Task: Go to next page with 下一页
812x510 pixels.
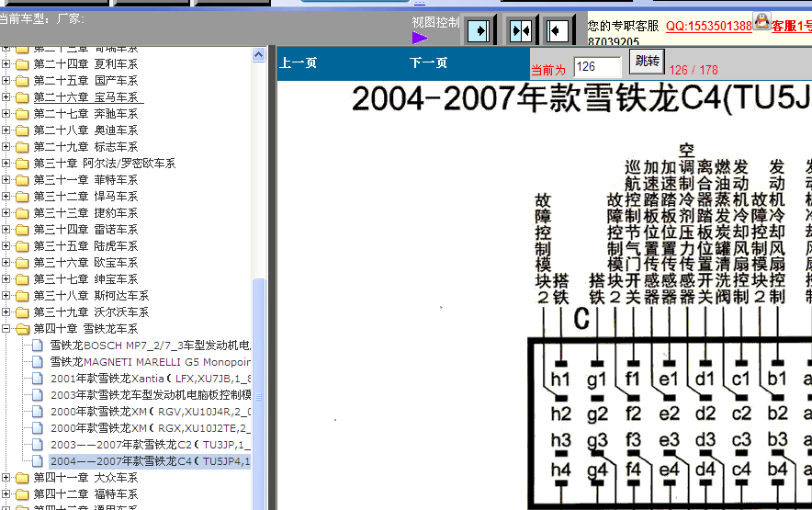Action: pyautogui.click(x=428, y=62)
